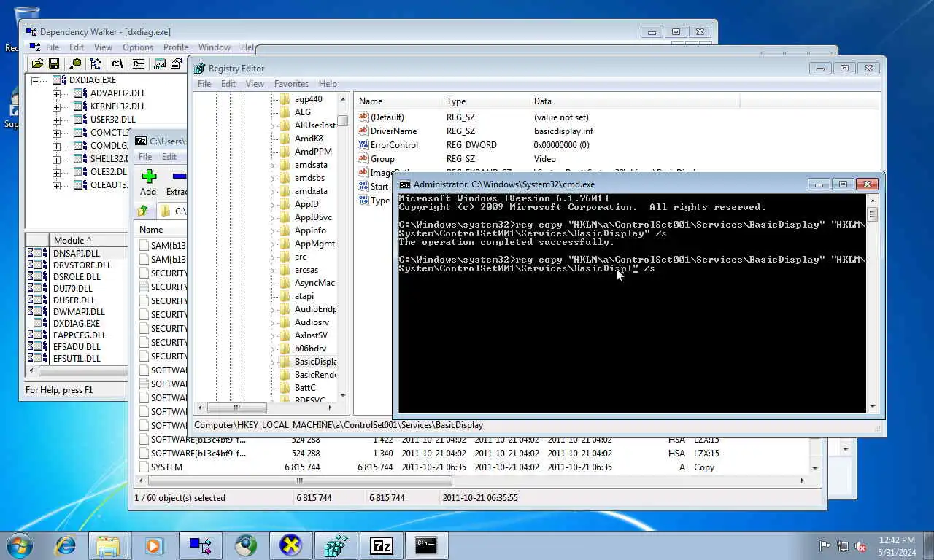Select DWMAPI.DLL in the module list

pyautogui.click(x=79, y=311)
